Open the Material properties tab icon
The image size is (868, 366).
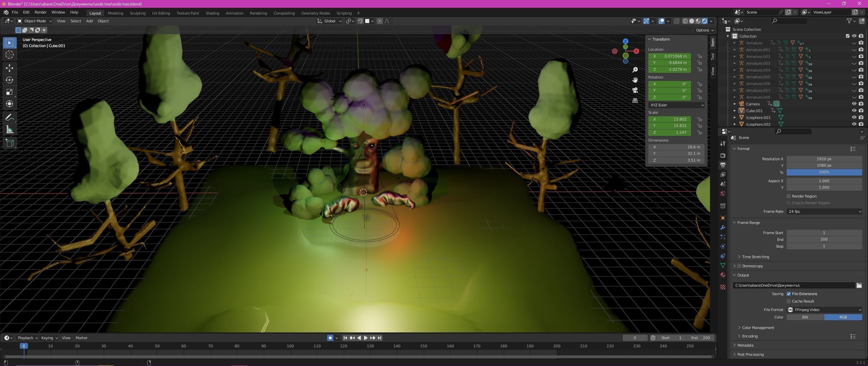pyautogui.click(x=723, y=275)
